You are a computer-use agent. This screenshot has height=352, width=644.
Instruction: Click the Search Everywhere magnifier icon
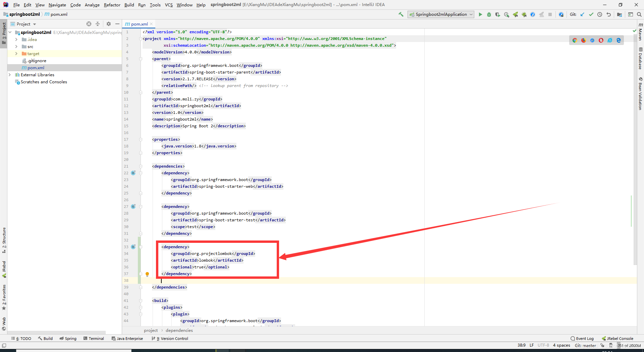[639, 14]
